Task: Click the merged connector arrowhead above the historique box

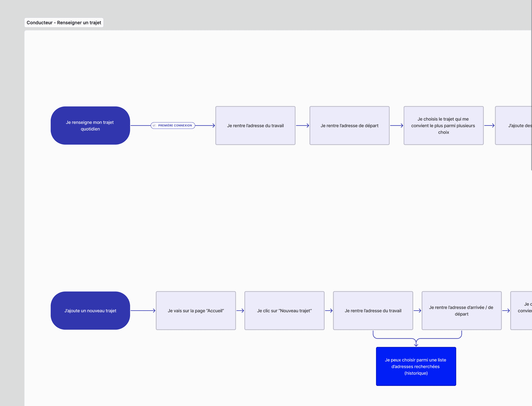Action: coord(416,344)
